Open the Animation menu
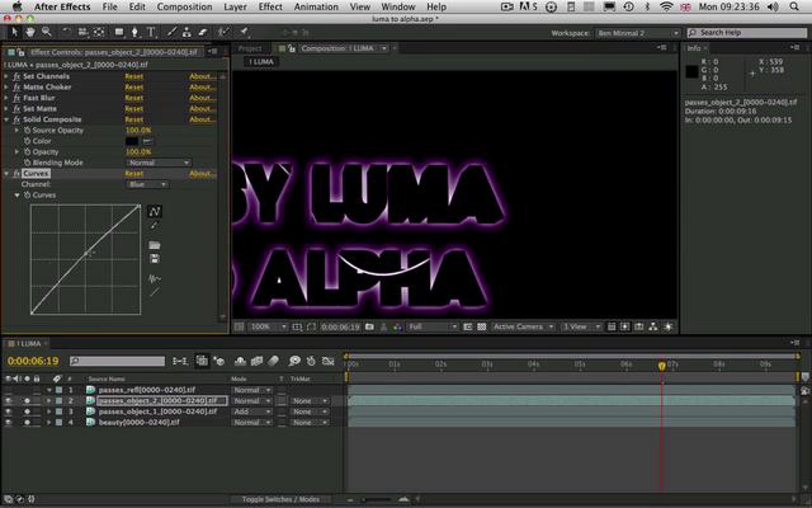 click(316, 7)
